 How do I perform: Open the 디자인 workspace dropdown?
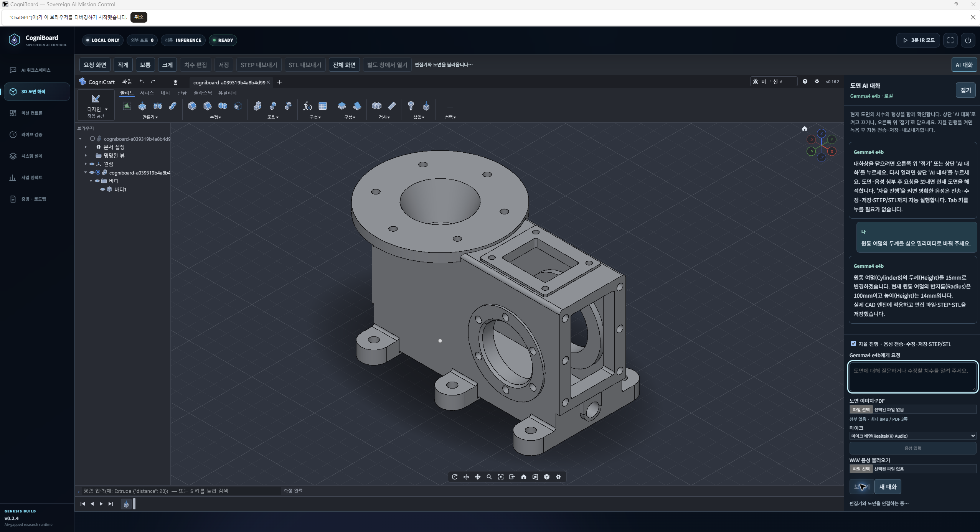pos(96,105)
